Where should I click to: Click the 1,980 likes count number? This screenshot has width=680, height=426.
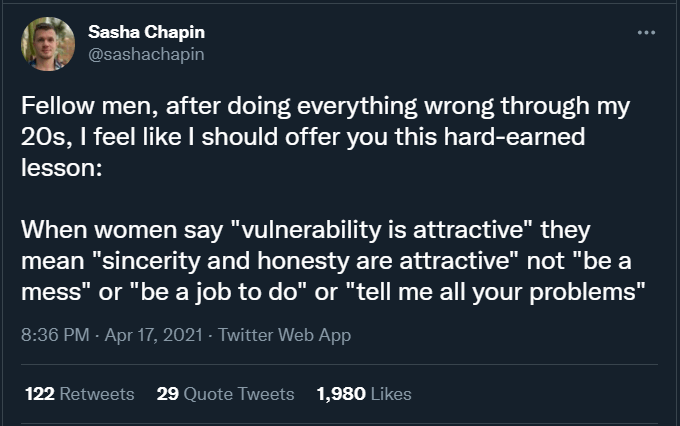(x=340, y=394)
